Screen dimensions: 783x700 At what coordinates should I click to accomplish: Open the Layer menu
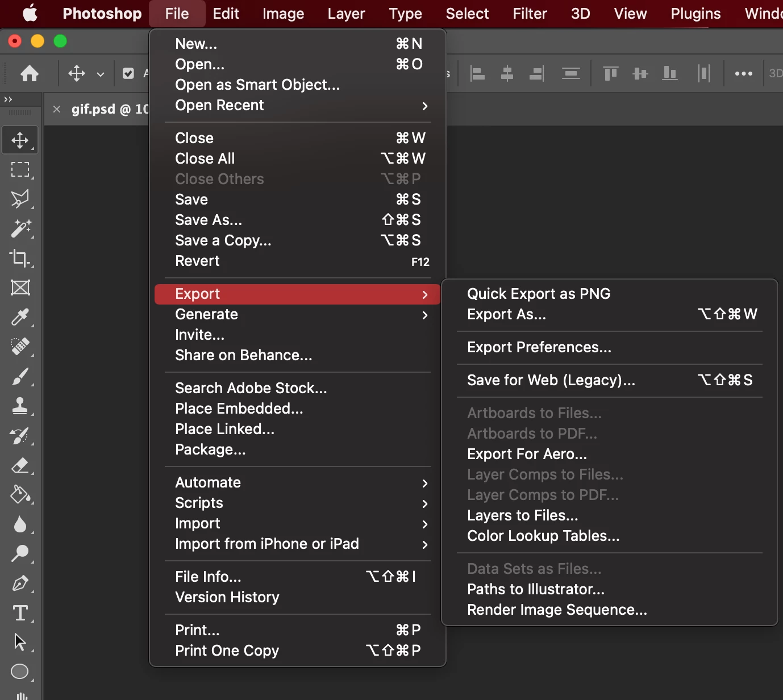click(346, 14)
